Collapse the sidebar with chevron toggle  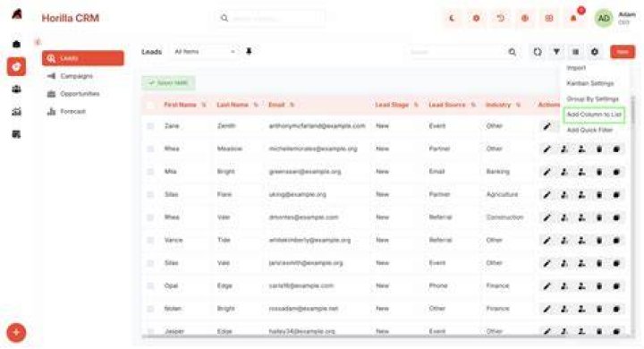[38, 42]
